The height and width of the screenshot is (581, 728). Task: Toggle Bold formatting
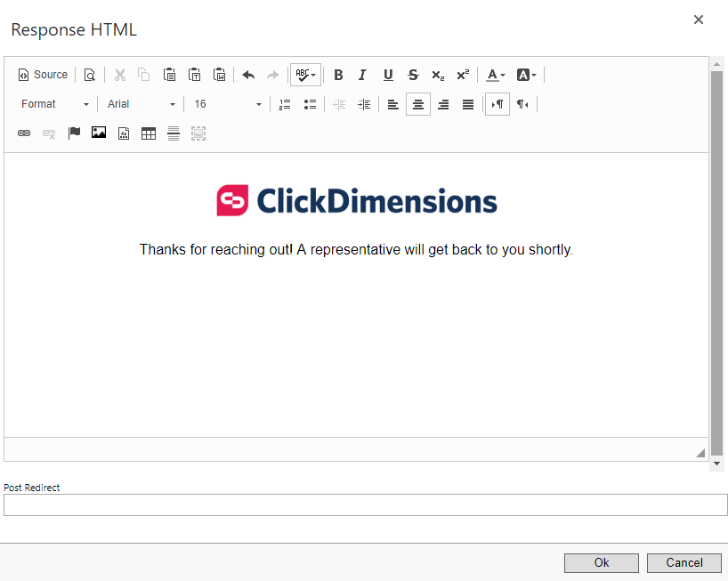(338, 75)
